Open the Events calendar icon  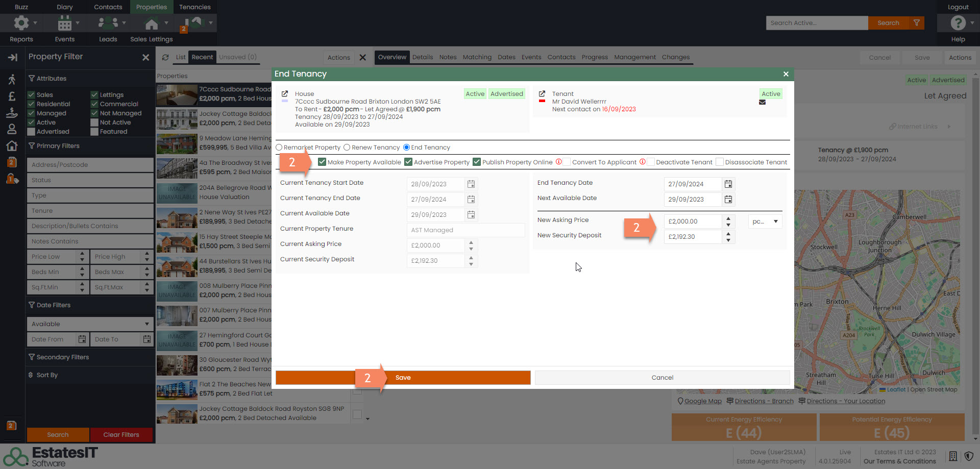click(65, 23)
